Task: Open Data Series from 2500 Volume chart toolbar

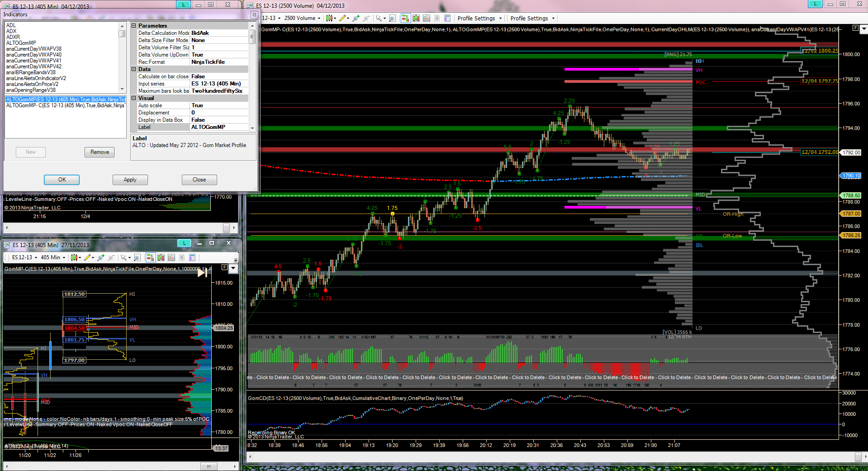Action: [416, 18]
